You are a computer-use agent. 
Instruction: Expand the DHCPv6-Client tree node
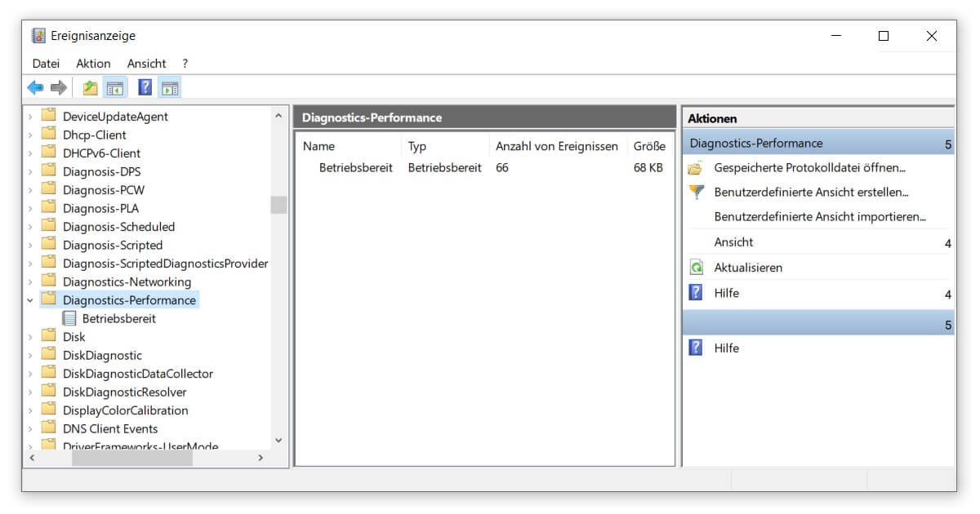[30, 153]
